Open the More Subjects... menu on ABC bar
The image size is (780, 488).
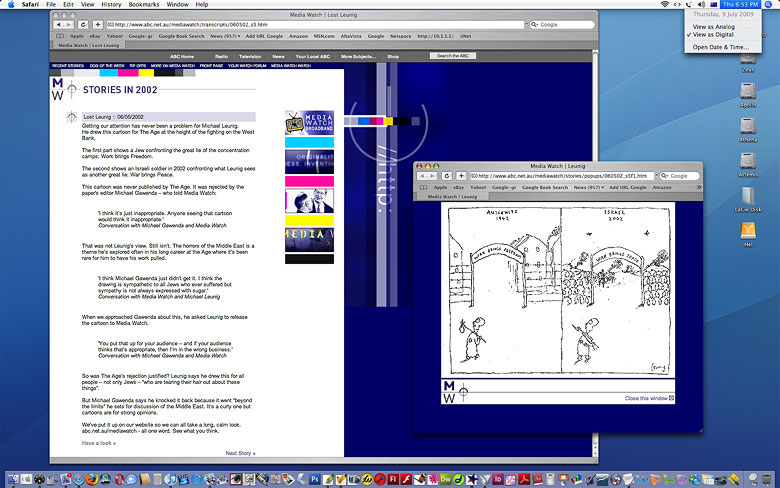358,56
